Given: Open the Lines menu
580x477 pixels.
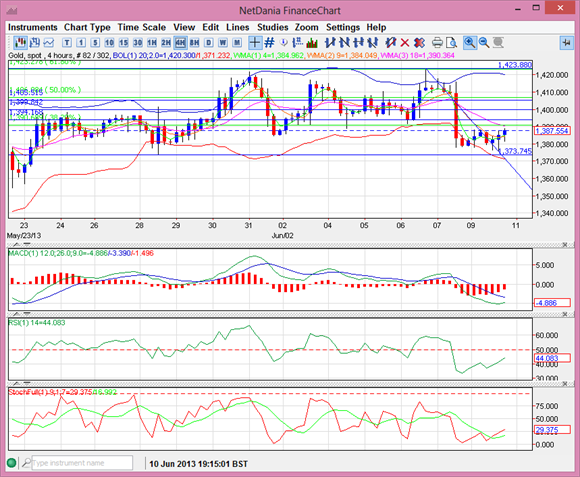Looking at the screenshot, I should (238, 27).
